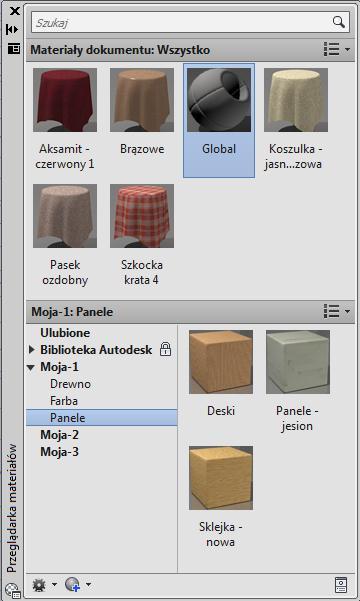360x601 pixels.
Task: Click the search magnifier icon
Action: pos(339,22)
